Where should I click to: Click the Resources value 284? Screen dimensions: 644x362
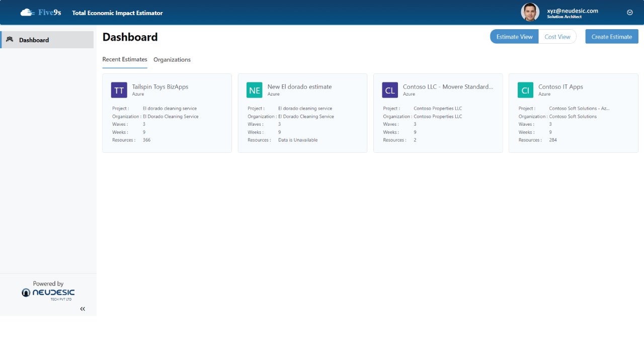pyautogui.click(x=553, y=140)
